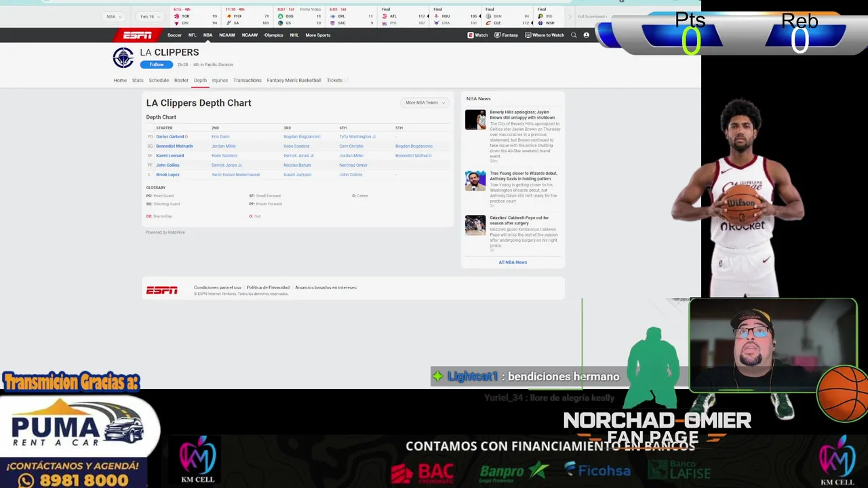Open the Feb 19 date dropdown
868x488 pixels.
[x=150, y=16]
